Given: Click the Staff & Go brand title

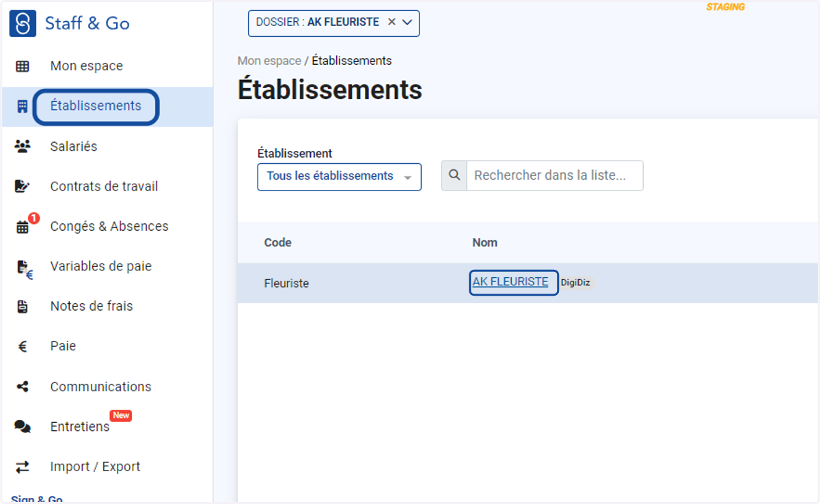Looking at the screenshot, I should click(x=87, y=23).
